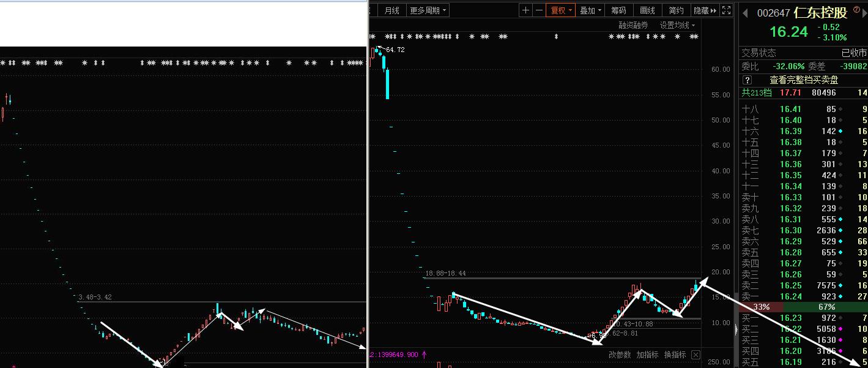Expand 更多周期 period dropdown
The image size is (868, 368).
[428, 10]
